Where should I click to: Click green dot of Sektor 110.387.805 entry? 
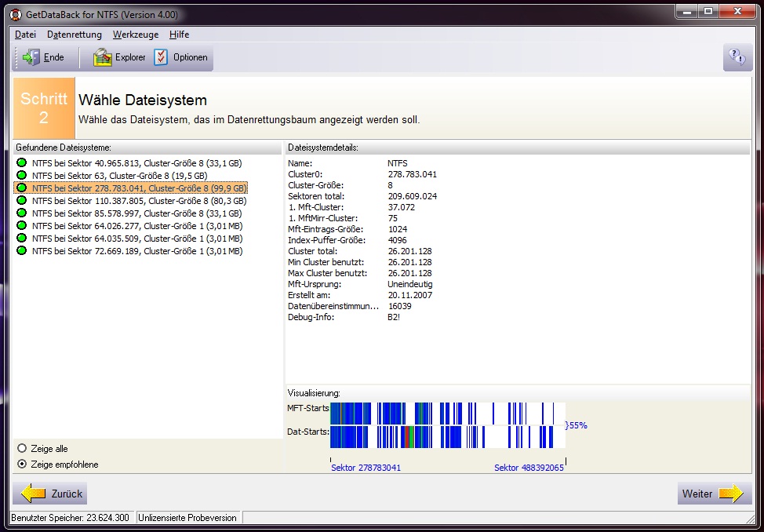click(21, 200)
